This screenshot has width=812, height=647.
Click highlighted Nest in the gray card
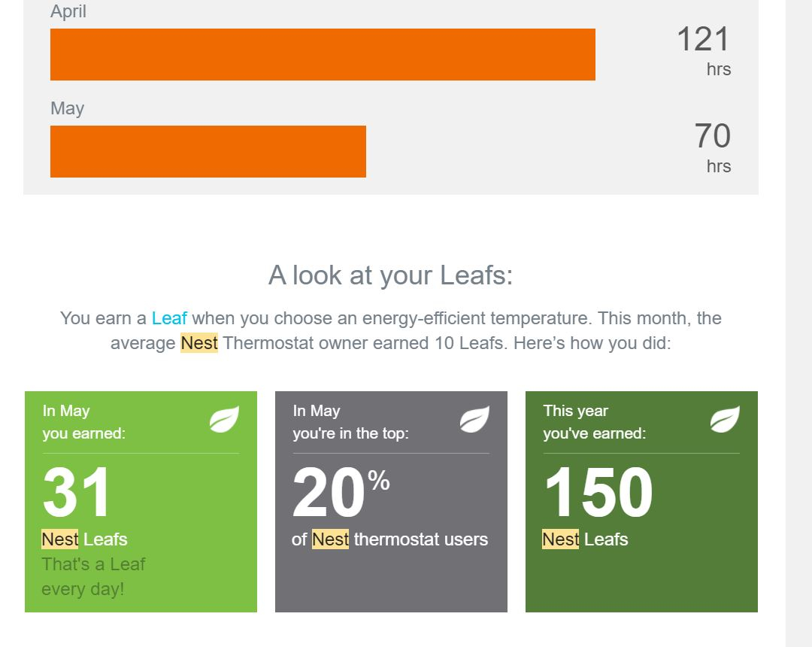(x=330, y=539)
